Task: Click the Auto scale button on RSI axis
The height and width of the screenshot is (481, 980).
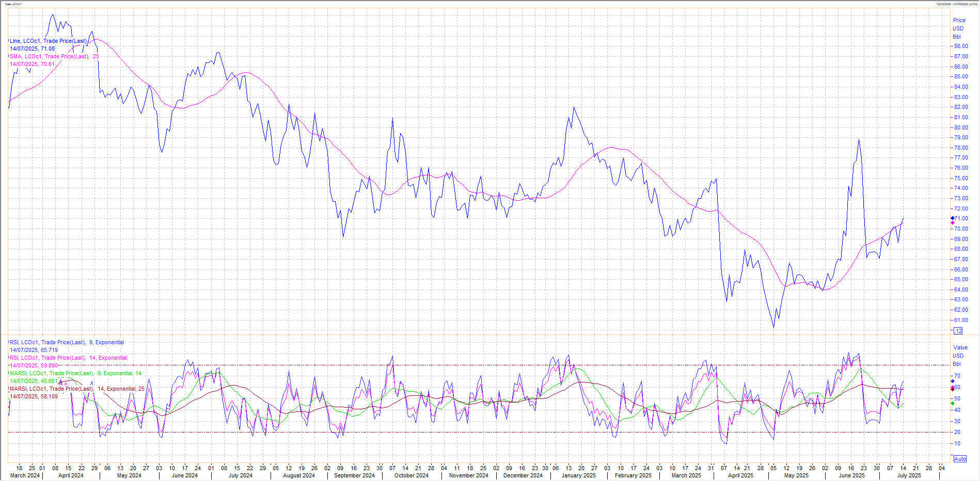Action: click(960, 459)
